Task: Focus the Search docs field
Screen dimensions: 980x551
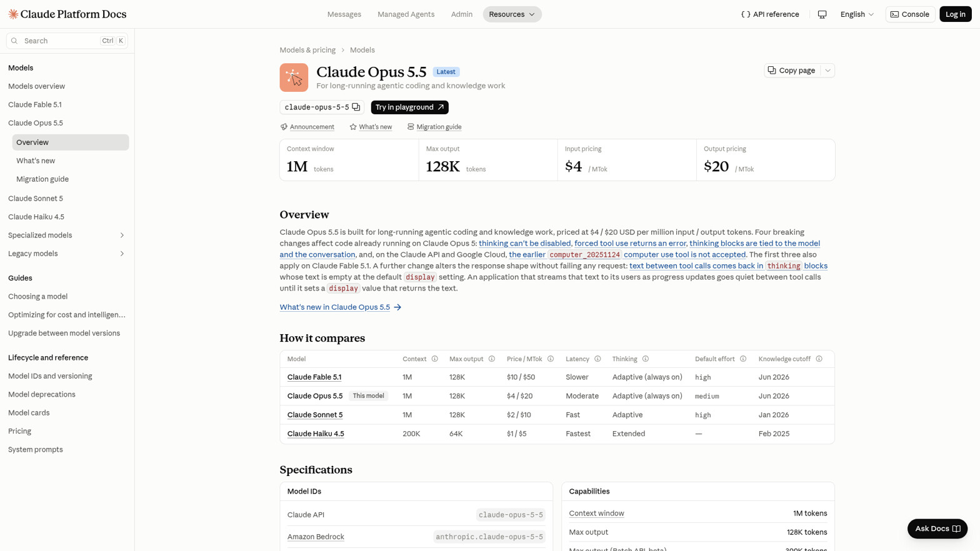Action: [67, 41]
